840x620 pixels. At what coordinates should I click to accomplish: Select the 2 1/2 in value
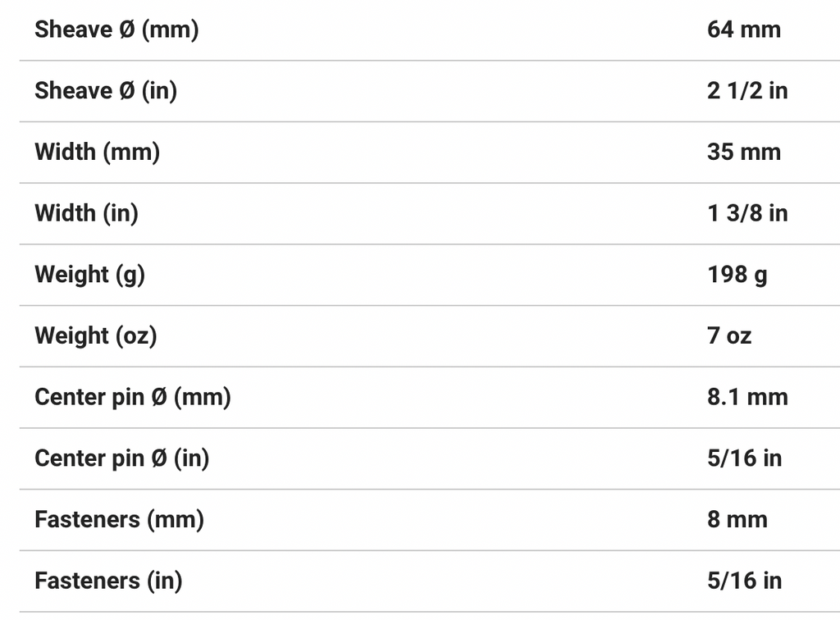(746, 91)
